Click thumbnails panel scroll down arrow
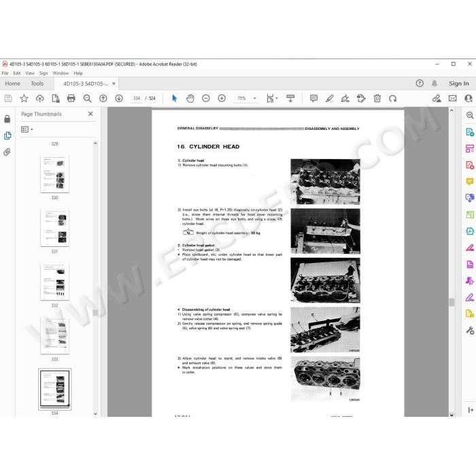 [x=95, y=413]
